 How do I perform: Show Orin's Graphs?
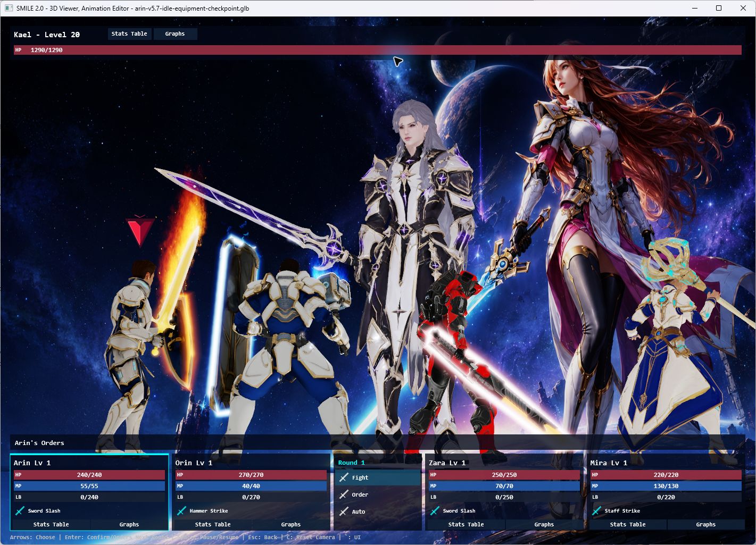click(291, 524)
